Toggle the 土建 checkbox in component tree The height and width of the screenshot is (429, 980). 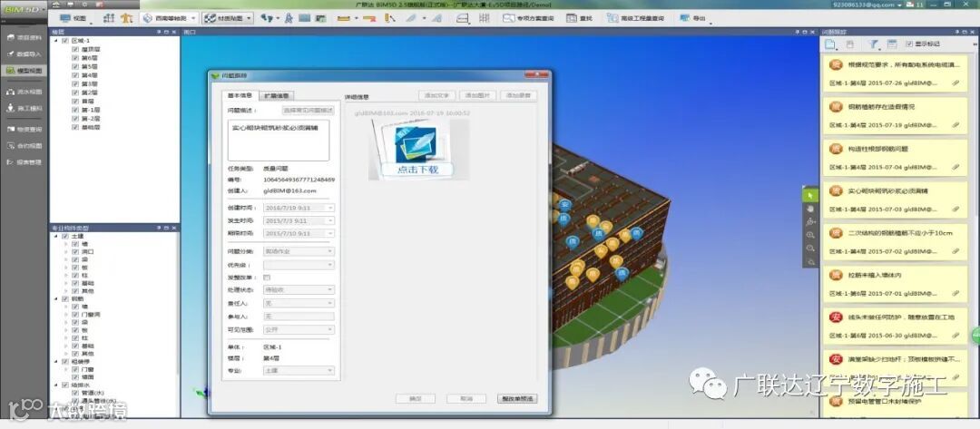click(x=65, y=237)
